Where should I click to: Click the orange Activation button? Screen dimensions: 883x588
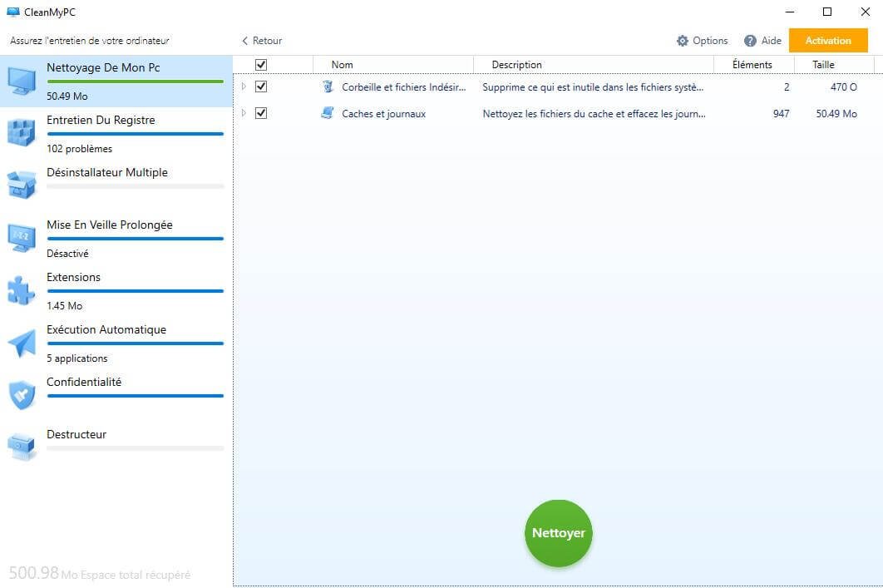click(828, 41)
